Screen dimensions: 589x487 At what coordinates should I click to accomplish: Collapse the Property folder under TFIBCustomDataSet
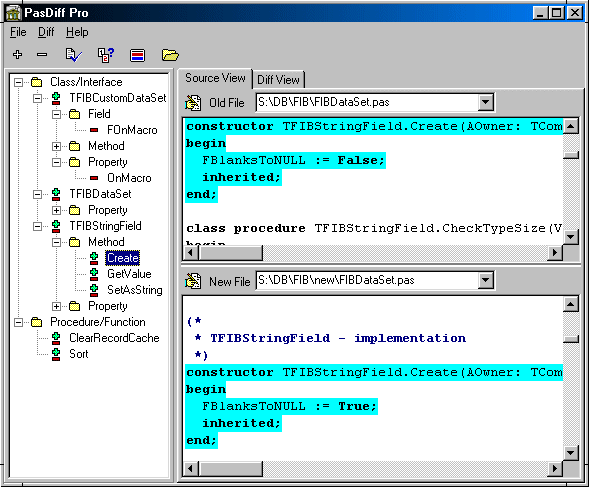click(56, 162)
